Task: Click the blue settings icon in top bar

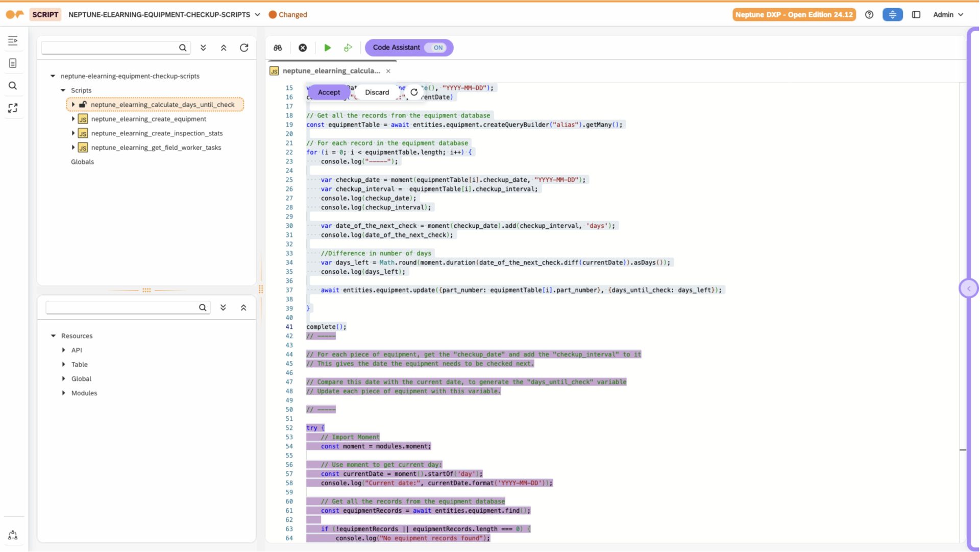Action: click(x=893, y=15)
